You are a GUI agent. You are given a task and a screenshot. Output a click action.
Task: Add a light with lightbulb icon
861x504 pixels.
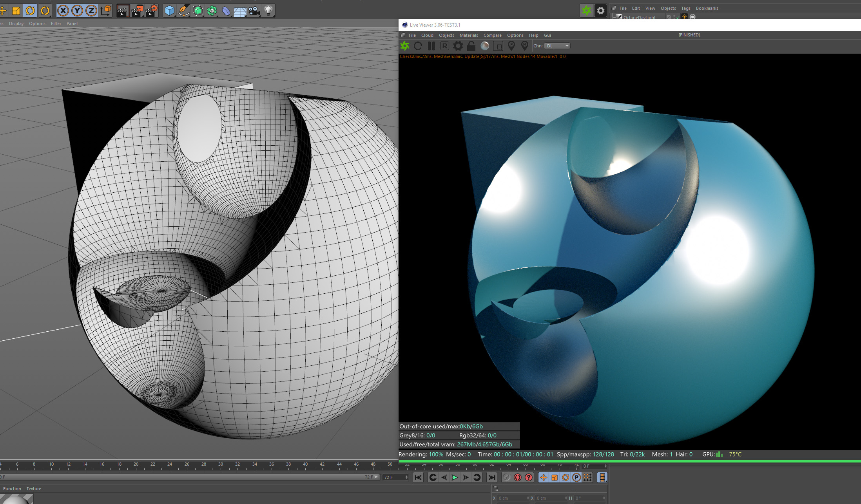coord(268,11)
